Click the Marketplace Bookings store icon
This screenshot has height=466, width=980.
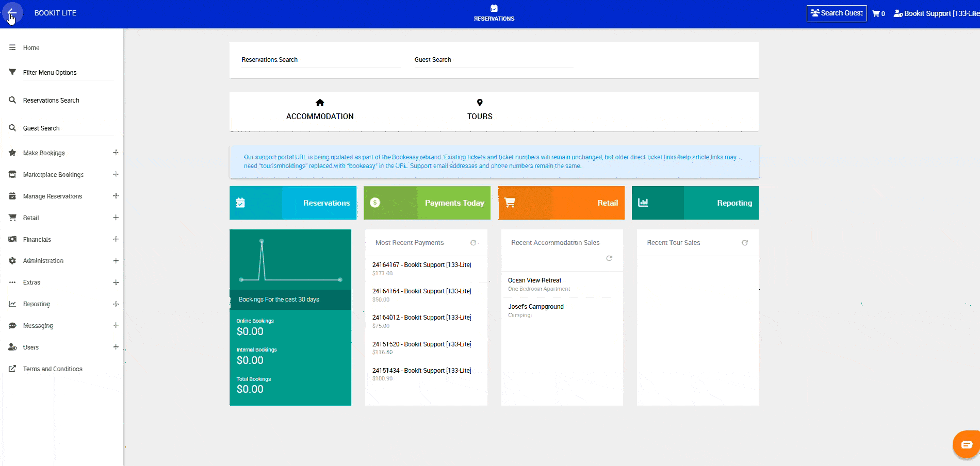(12, 174)
